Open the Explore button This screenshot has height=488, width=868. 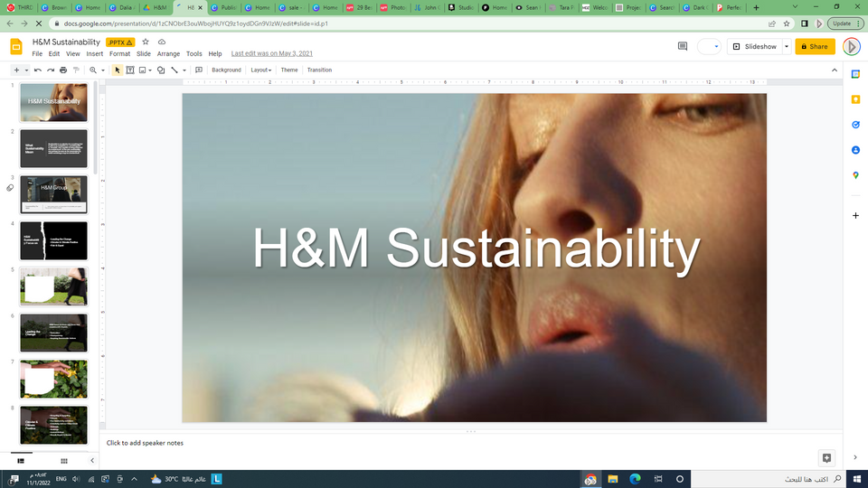pyautogui.click(x=826, y=458)
